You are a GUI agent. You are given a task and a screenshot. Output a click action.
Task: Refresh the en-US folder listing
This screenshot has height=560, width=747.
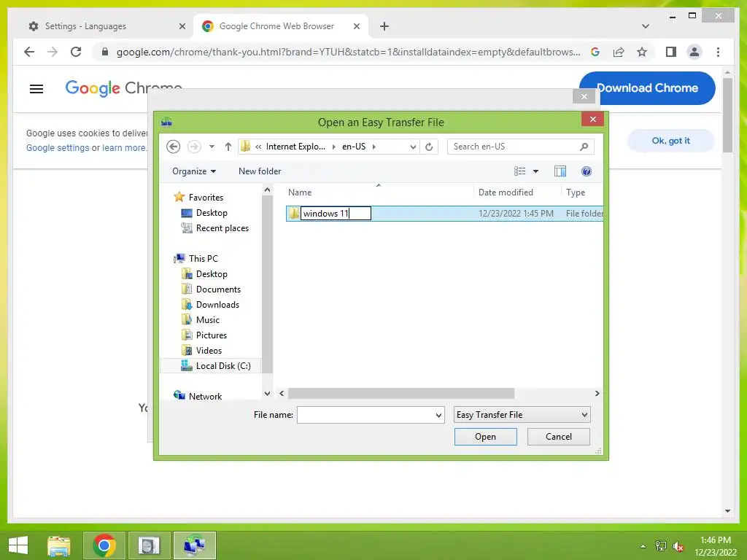429,147
